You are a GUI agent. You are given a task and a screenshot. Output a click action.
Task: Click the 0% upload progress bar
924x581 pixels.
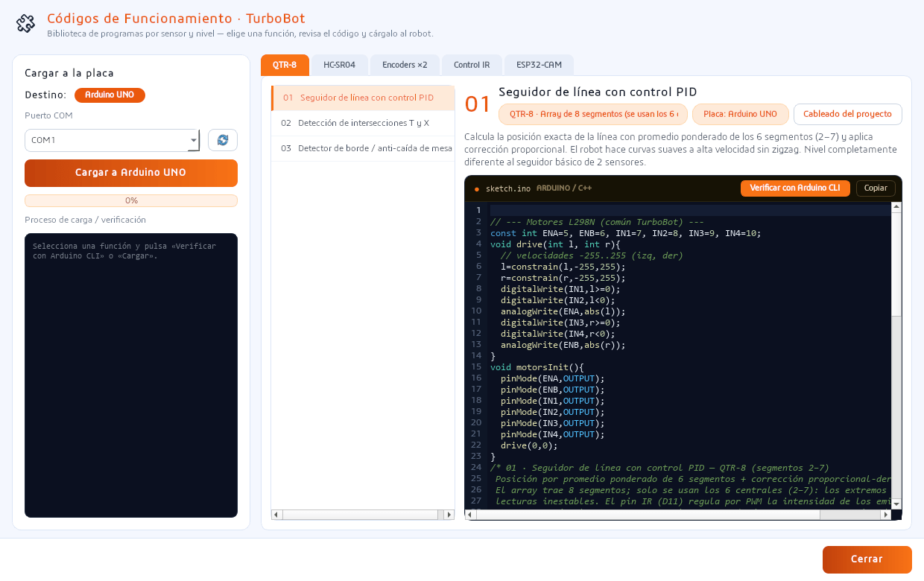pyautogui.click(x=131, y=200)
